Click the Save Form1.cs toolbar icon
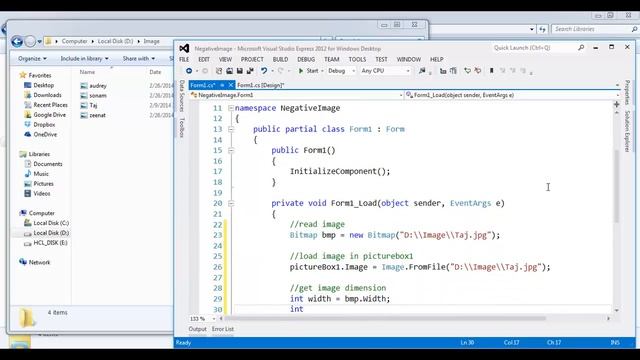The image size is (640, 360). click(240, 71)
